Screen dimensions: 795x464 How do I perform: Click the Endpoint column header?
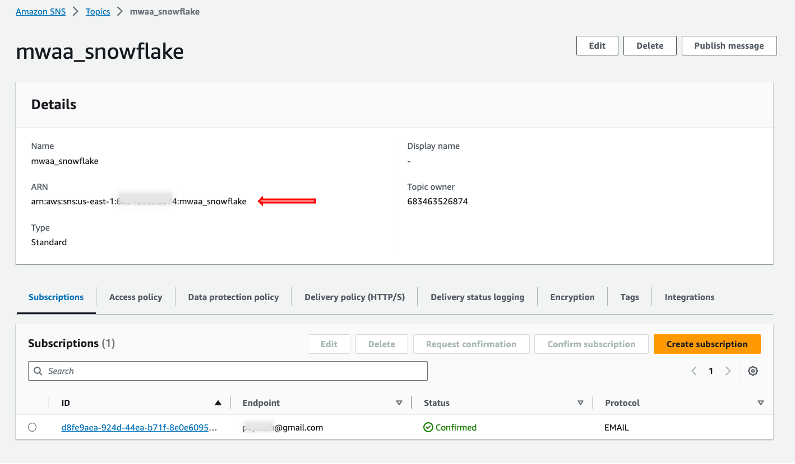point(261,403)
